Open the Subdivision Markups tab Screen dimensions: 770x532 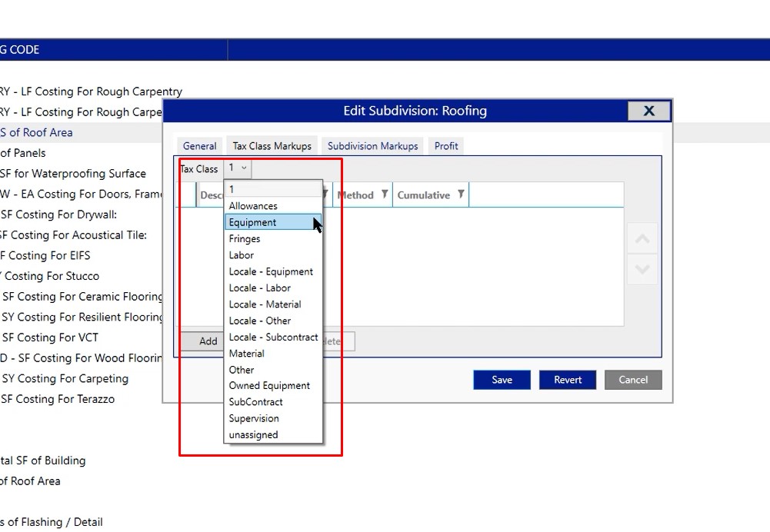tap(372, 146)
